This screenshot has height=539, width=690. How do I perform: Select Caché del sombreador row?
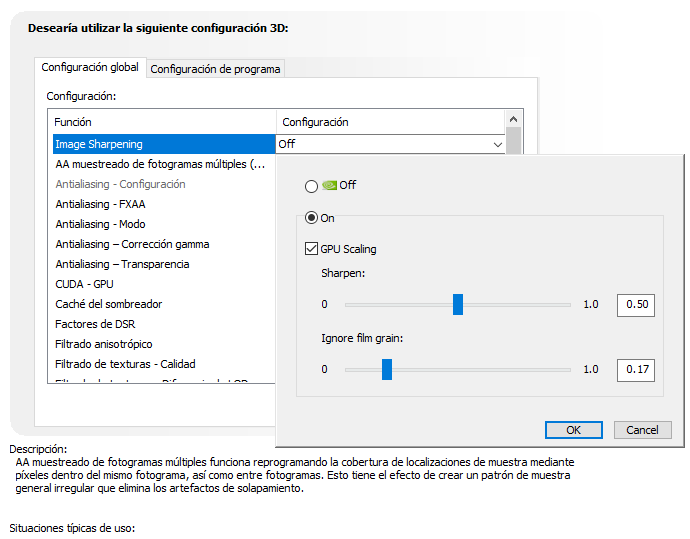click(x=164, y=304)
